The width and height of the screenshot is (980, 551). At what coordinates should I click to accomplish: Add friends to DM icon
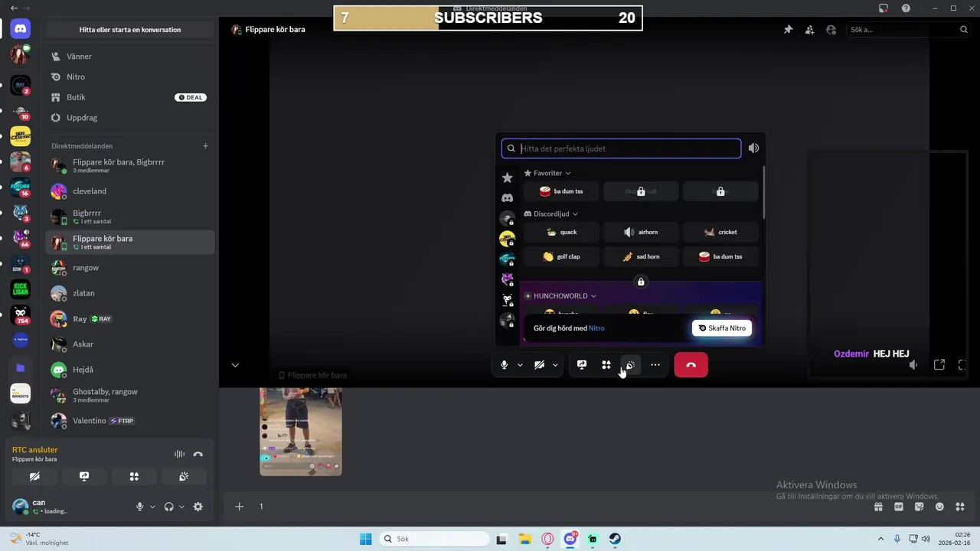click(809, 30)
